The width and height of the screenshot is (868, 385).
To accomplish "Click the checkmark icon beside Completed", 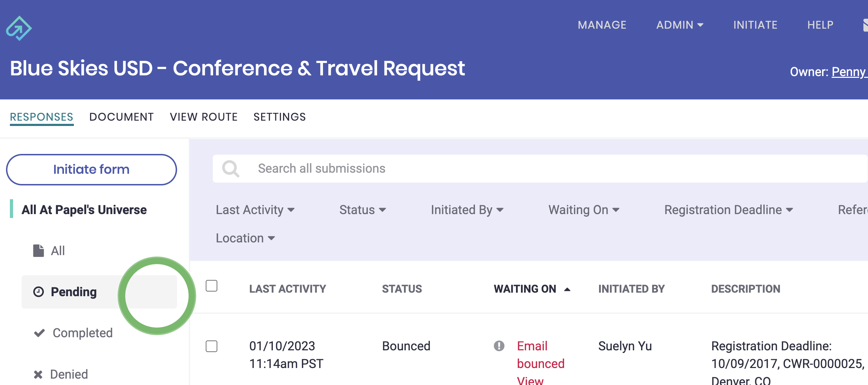I will point(39,333).
